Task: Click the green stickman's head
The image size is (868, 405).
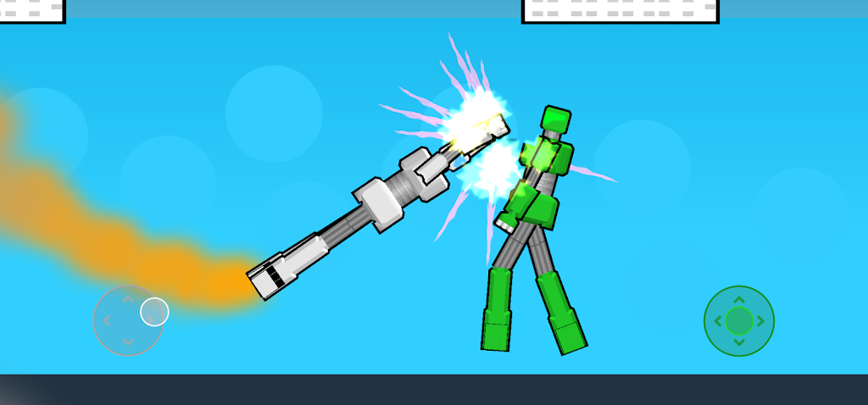Action: click(555, 119)
